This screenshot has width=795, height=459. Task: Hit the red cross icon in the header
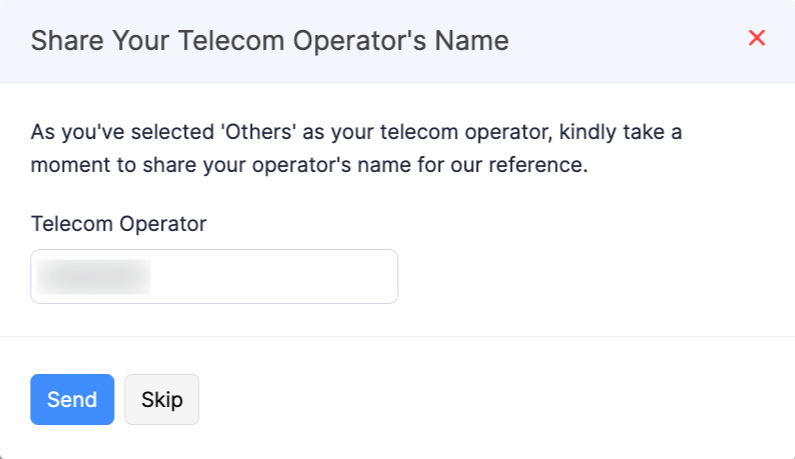pos(757,38)
